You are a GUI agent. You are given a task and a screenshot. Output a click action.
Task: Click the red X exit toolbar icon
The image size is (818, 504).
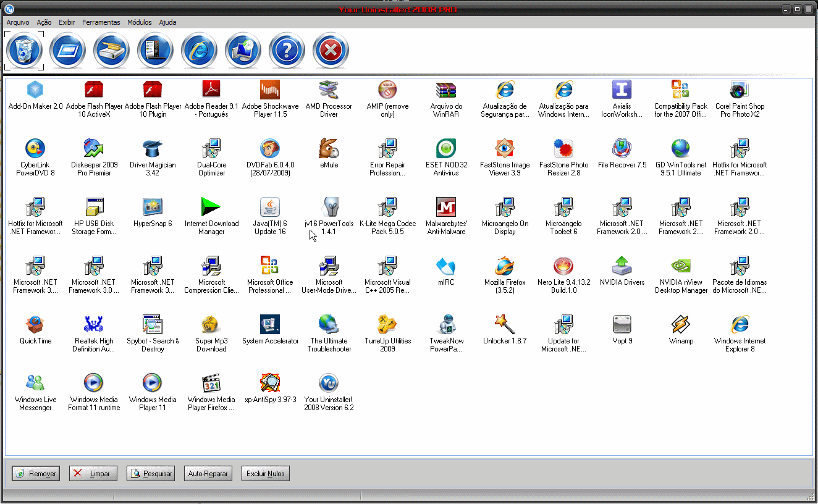tap(331, 51)
